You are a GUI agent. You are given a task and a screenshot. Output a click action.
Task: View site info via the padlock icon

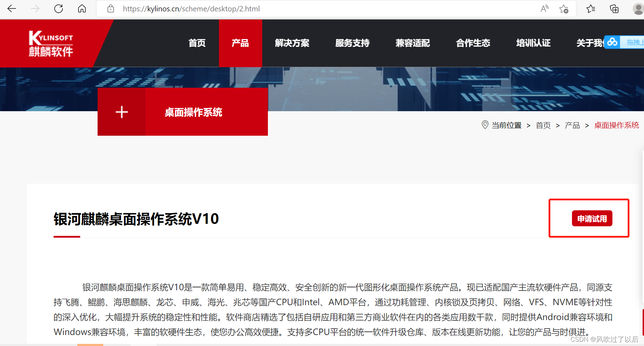111,9
